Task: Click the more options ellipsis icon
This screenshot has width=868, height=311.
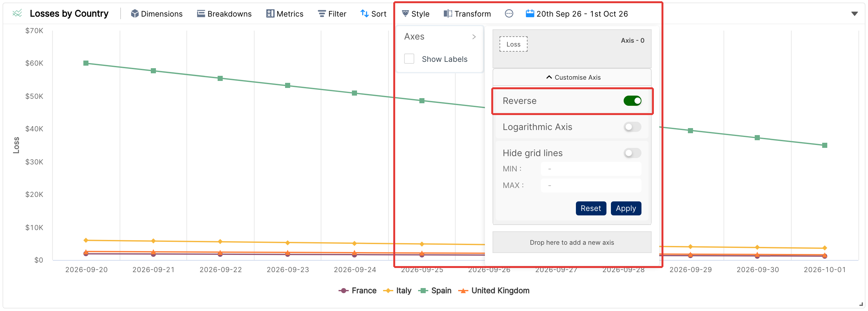Action: pos(509,13)
